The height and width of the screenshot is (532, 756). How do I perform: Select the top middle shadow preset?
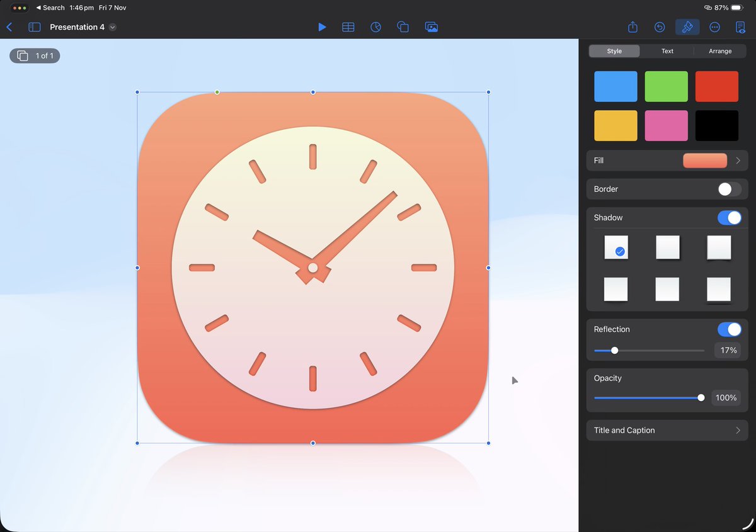tap(668, 247)
